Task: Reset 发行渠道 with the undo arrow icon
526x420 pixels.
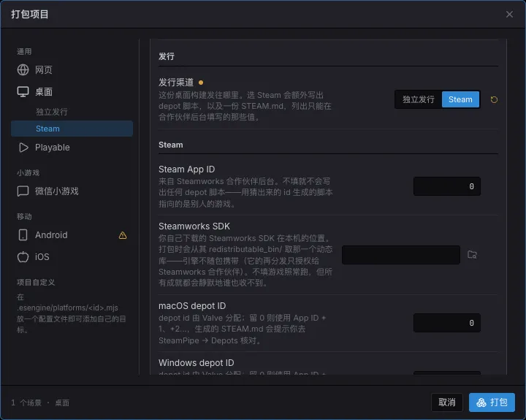Action: click(x=494, y=99)
